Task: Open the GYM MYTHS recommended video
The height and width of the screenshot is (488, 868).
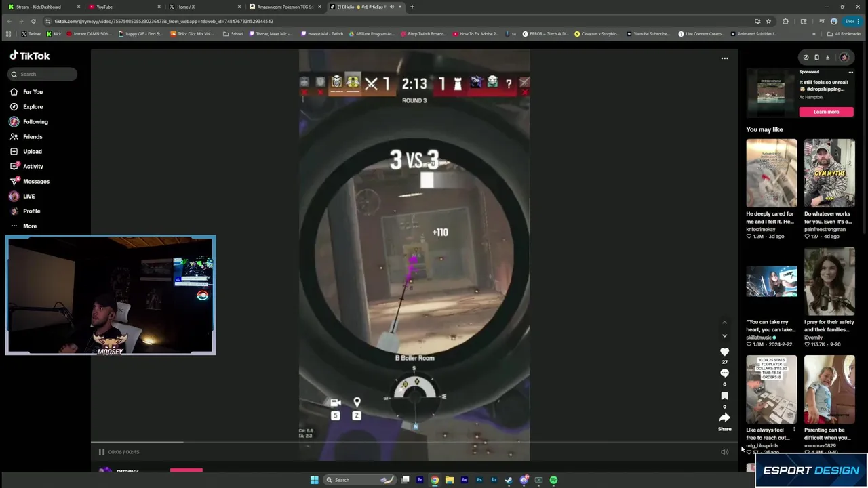Action: pyautogui.click(x=829, y=173)
